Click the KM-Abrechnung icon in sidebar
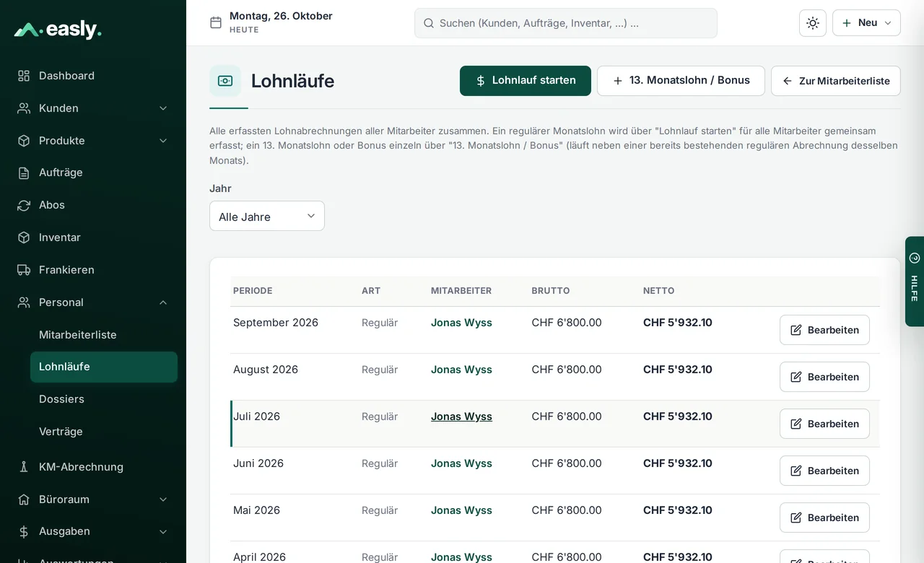Image resolution: width=924 pixels, height=563 pixels. click(24, 467)
